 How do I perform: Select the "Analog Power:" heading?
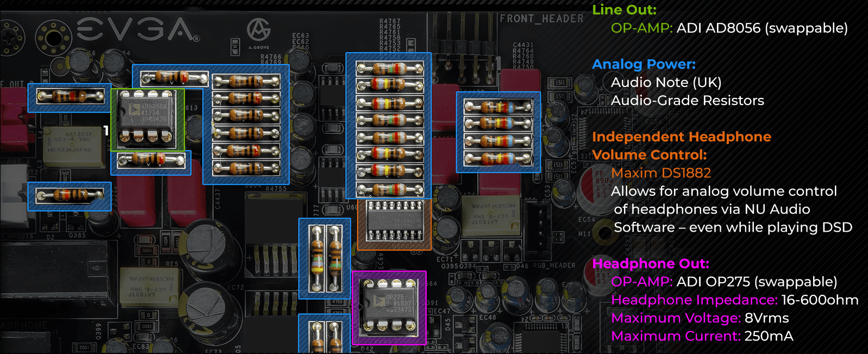[x=644, y=64]
